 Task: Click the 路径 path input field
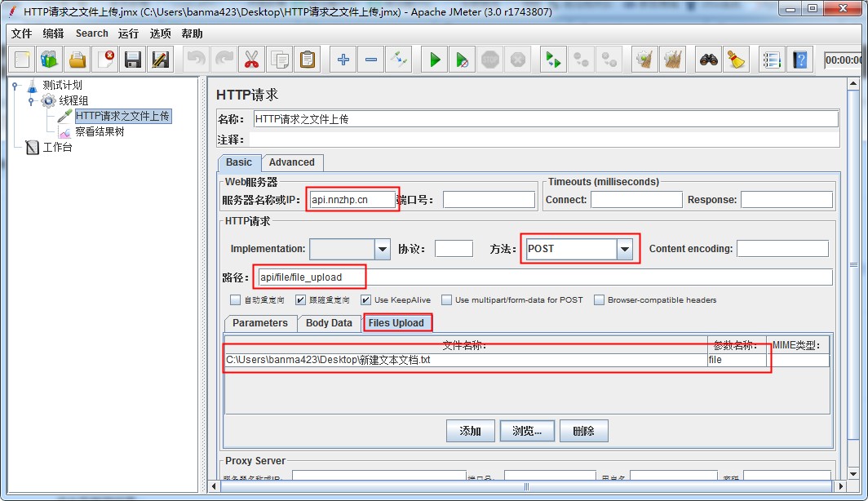(544, 277)
